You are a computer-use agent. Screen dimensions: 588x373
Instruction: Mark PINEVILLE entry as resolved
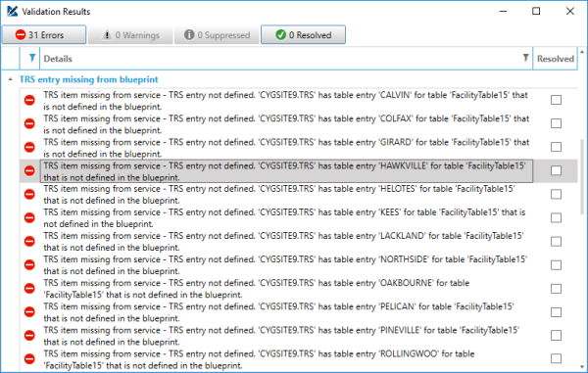coord(556,336)
